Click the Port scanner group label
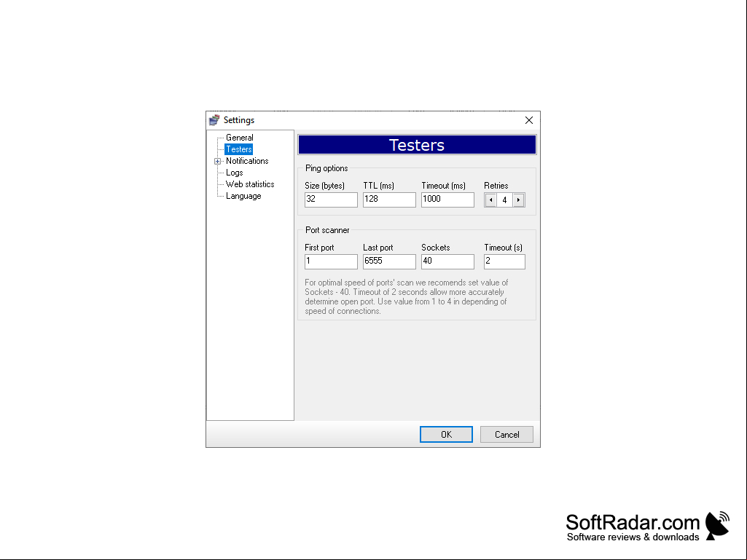 (327, 230)
